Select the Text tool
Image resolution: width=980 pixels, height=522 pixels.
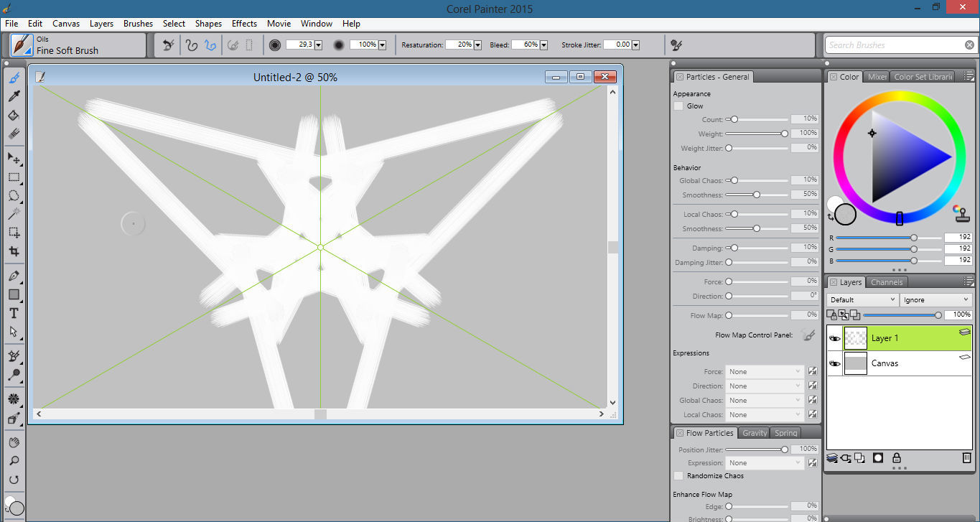point(14,313)
